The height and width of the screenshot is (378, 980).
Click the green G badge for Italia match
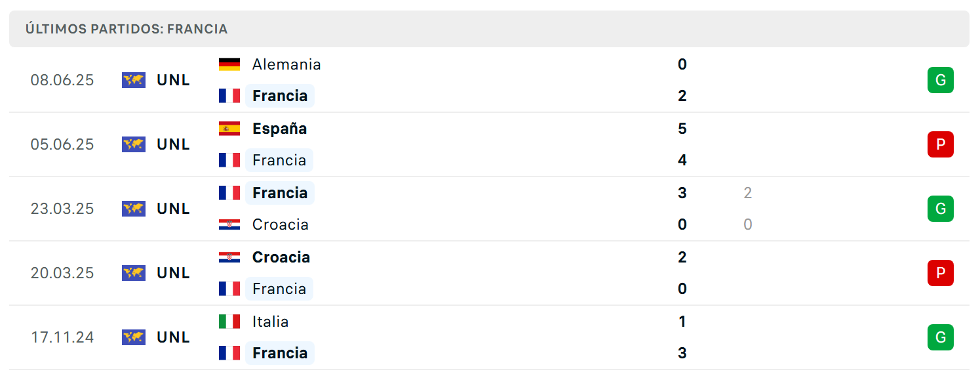(940, 337)
